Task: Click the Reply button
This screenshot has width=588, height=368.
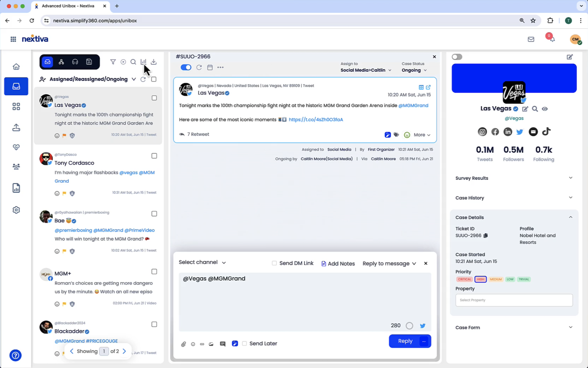Action: coord(405,341)
